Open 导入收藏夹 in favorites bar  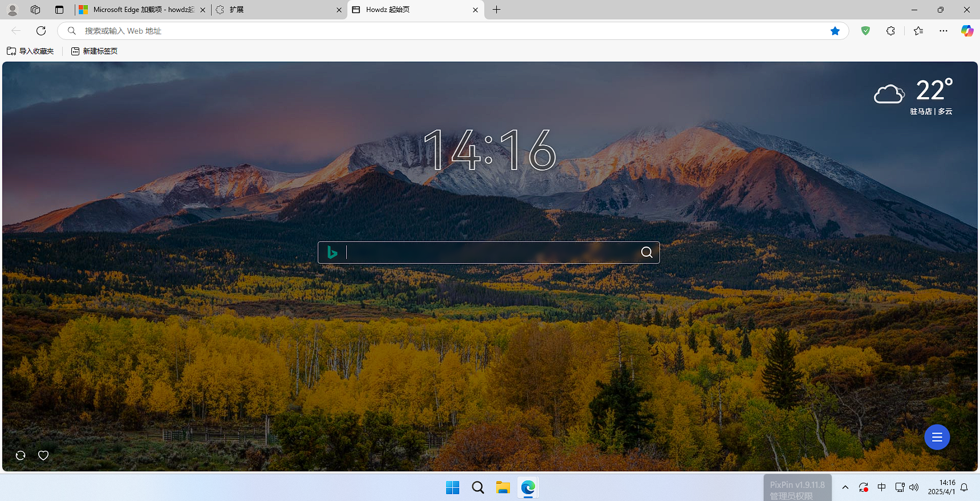[x=30, y=51]
